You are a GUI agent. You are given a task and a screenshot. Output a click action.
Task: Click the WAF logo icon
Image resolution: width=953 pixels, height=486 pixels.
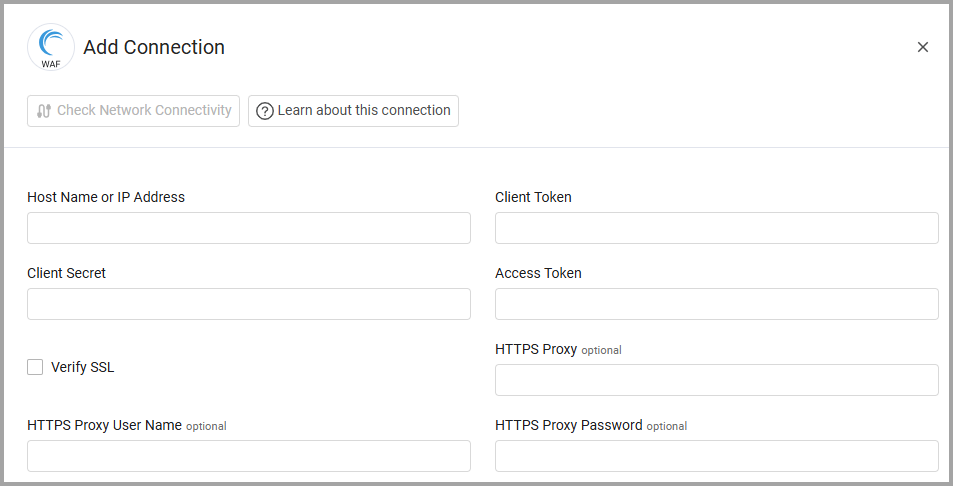(x=50, y=47)
